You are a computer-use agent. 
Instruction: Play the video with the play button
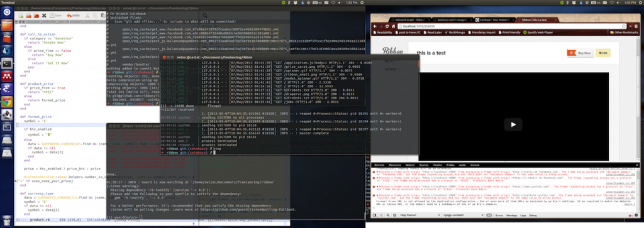(x=513, y=124)
